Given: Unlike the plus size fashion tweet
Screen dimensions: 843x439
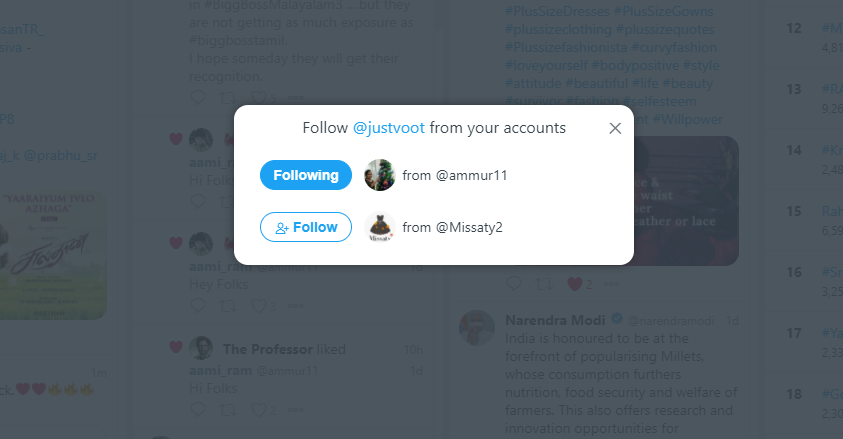Looking at the screenshot, I should pos(575,284).
